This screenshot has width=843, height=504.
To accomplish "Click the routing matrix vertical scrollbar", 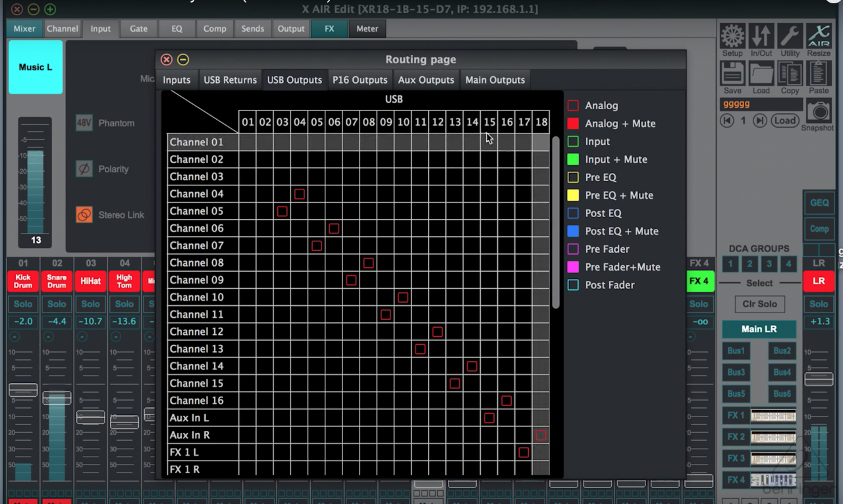I will click(557, 222).
